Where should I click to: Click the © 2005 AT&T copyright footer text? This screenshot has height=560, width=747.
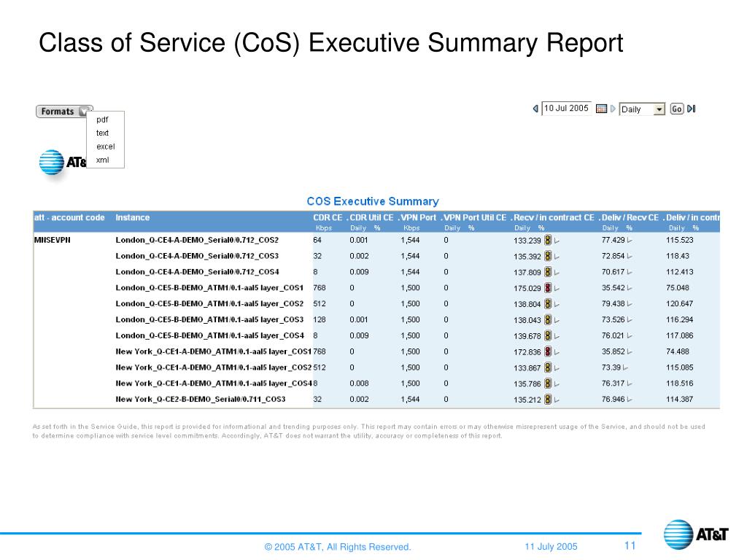tap(338, 547)
